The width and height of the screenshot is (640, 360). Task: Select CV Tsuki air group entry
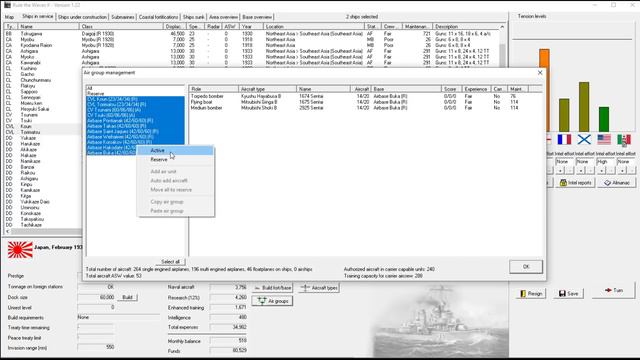[x=136, y=115]
